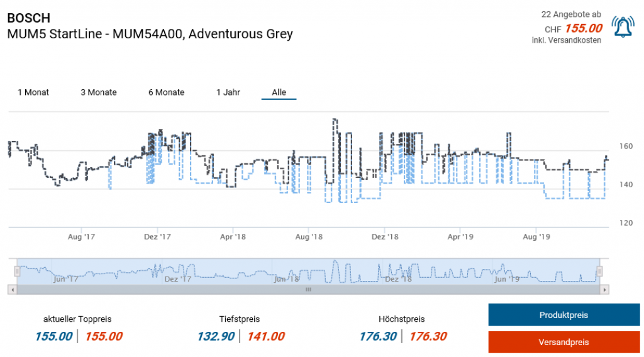
Task: Select the Alle time range tab
Action: click(279, 92)
